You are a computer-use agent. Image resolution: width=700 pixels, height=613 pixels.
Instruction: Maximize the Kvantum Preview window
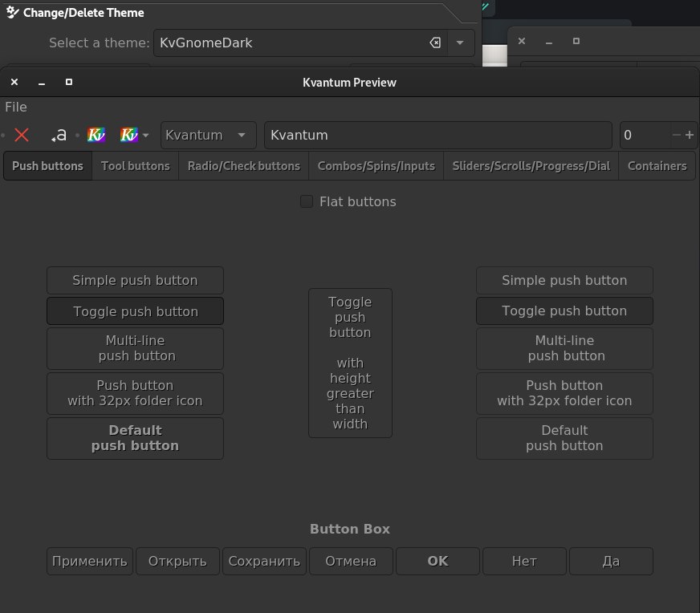coord(69,82)
